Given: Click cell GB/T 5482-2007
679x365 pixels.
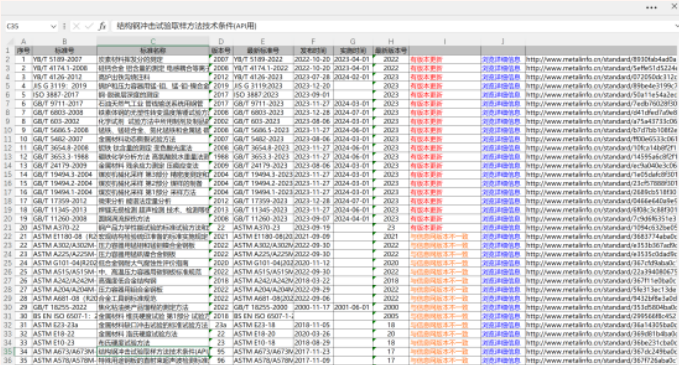Looking at the screenshot, I should coord(65,139).
